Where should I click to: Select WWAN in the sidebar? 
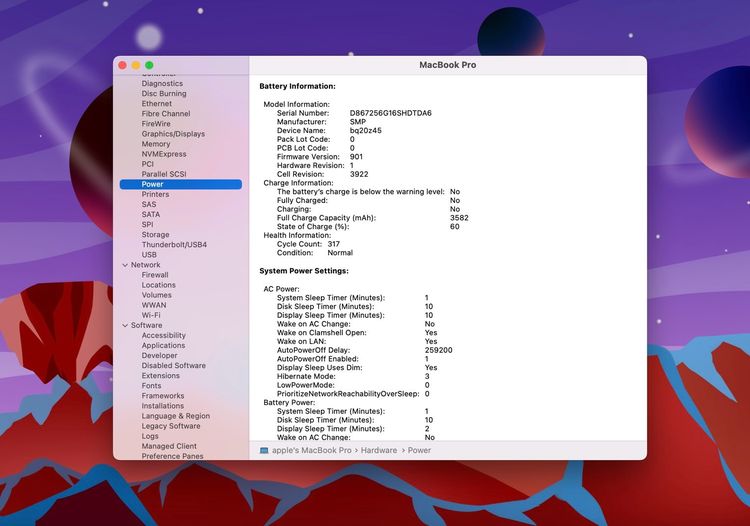[x=154, y=305]
